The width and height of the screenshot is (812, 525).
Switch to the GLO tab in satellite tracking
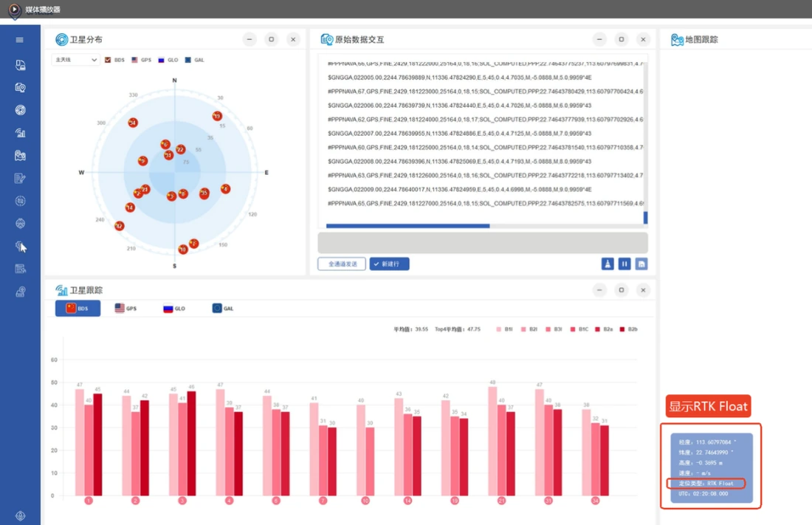[x=174, y=309]
